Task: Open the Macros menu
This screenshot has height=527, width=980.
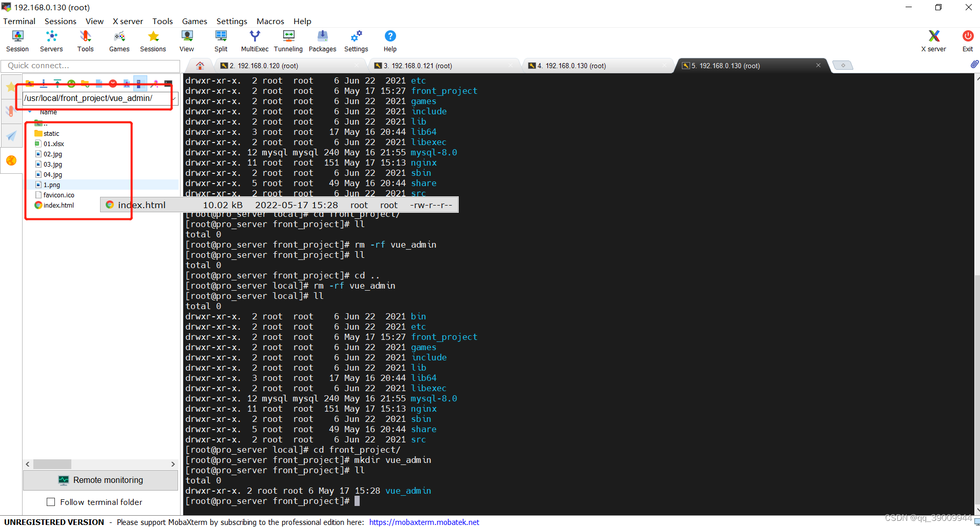Action: [270, 21]
